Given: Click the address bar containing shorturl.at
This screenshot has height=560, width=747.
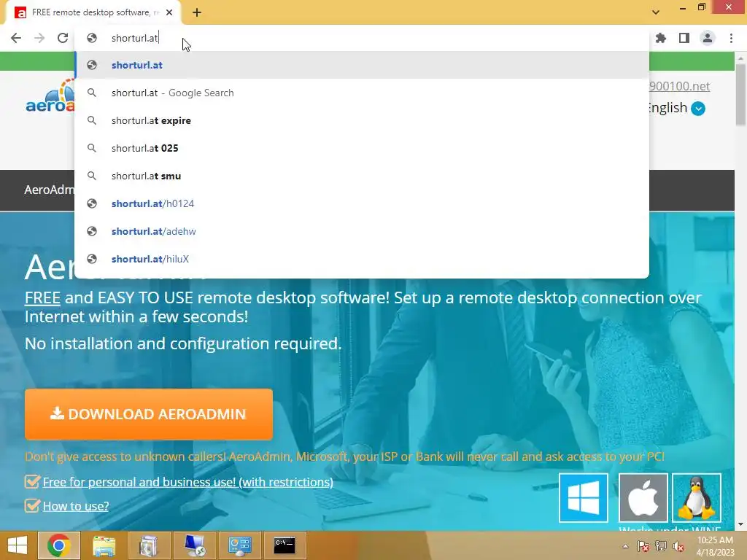Looking at the screenshot, I should coord(362,38).
